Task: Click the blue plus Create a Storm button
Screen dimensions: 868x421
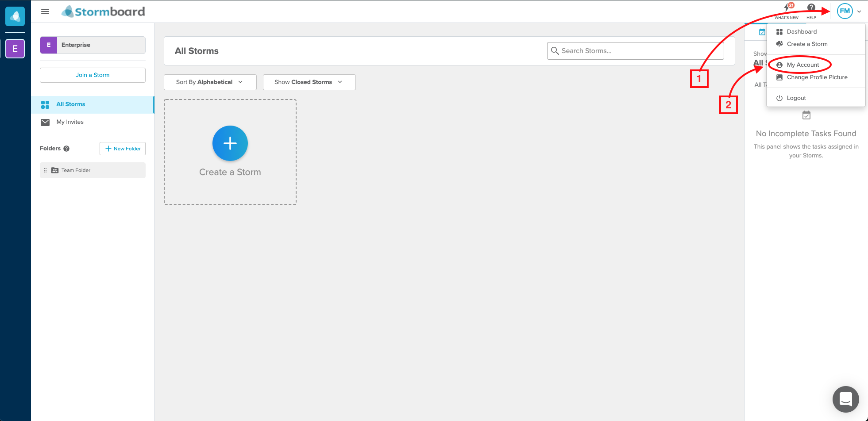Action: [230, 143]
